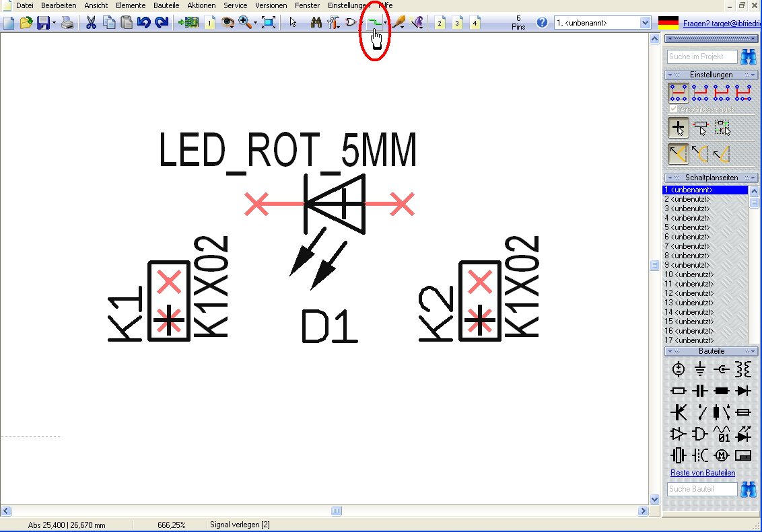Click the print icon in toolbar
Screen dimensions: 762x532
point(67,23)
